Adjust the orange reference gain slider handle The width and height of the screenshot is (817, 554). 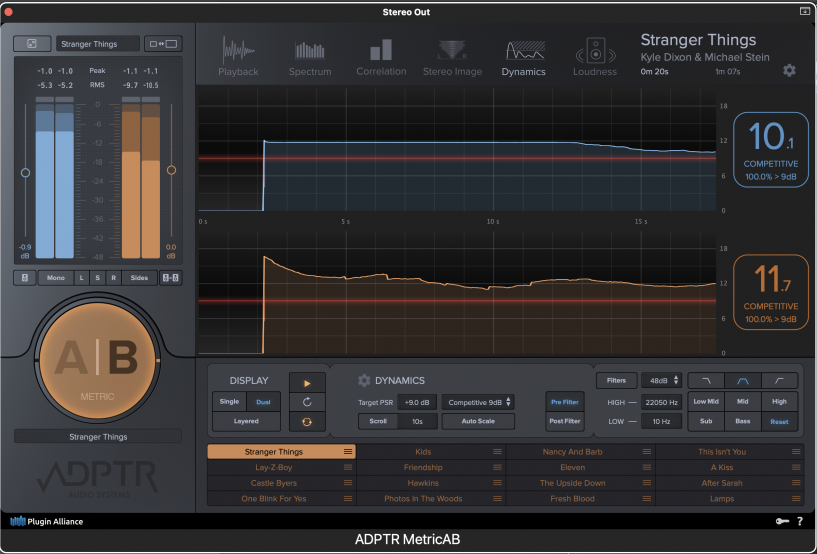click(x=171, y=170)
